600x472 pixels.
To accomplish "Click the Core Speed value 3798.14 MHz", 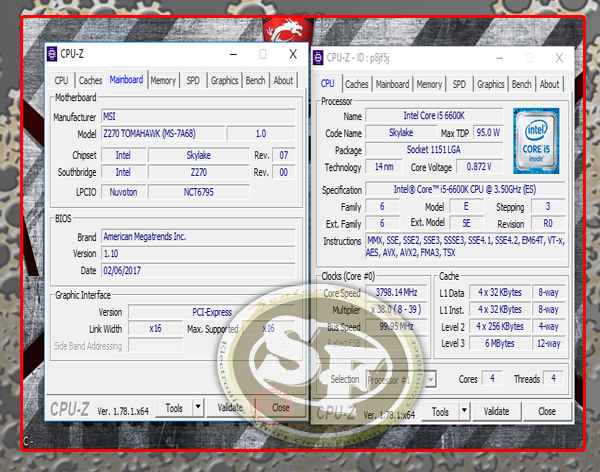I will [396, 292].
